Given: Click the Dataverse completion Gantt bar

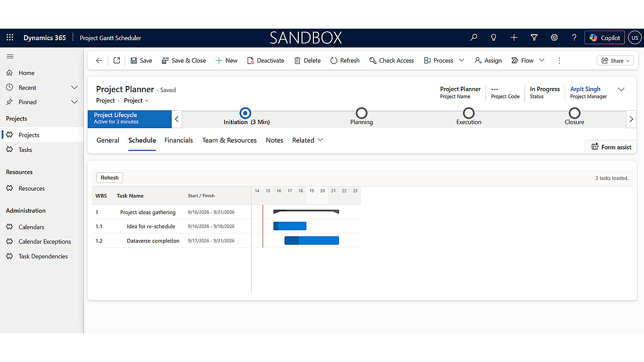Looking at the screenshot, I should (x=311, y=241).
